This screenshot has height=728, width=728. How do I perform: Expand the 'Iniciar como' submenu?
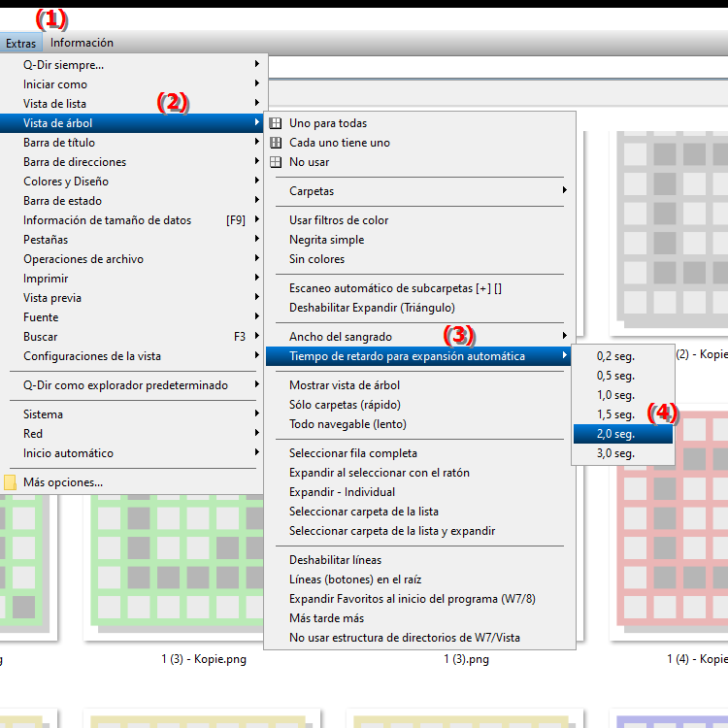point(132,84)
